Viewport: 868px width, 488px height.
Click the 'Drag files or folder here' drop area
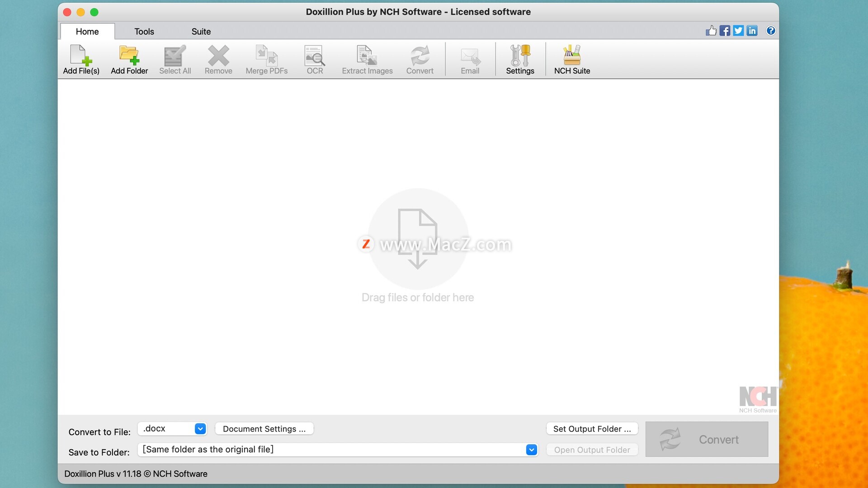point(418,247)
